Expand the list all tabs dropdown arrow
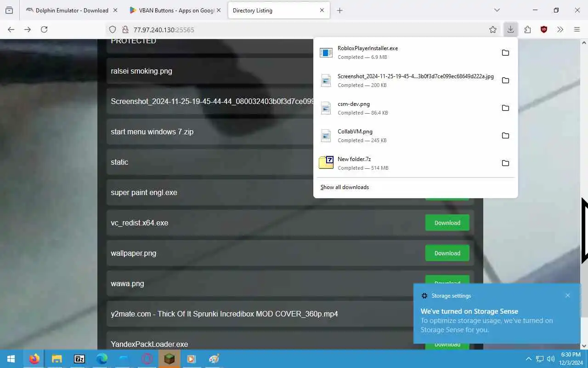The width and height of the screenshot is (588, 368). (x=497, y=10)
